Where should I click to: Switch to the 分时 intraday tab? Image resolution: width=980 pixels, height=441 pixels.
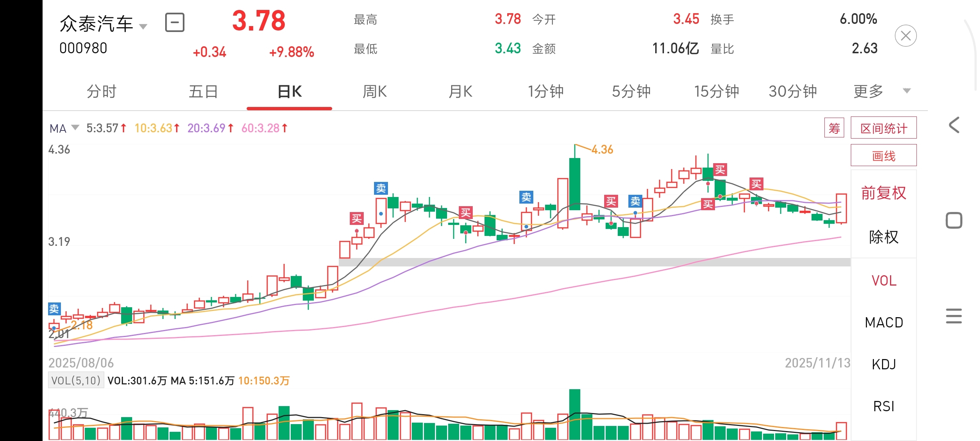click(x=101, y=92)
